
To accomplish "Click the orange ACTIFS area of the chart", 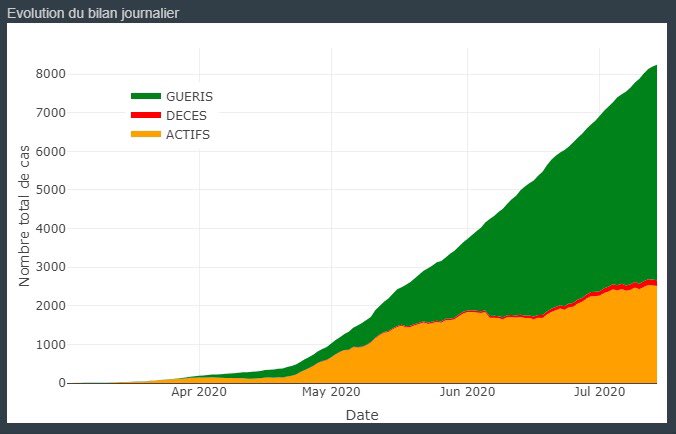I will click(x=517, y=349).
